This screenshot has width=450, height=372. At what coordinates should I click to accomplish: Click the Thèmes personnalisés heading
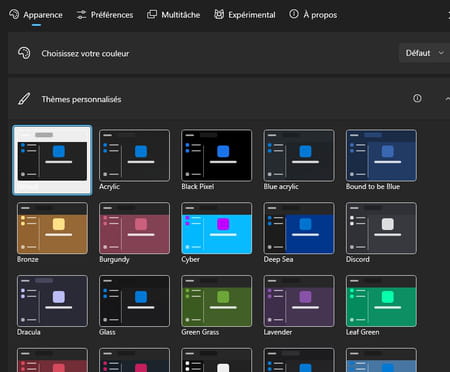(81, 99)
